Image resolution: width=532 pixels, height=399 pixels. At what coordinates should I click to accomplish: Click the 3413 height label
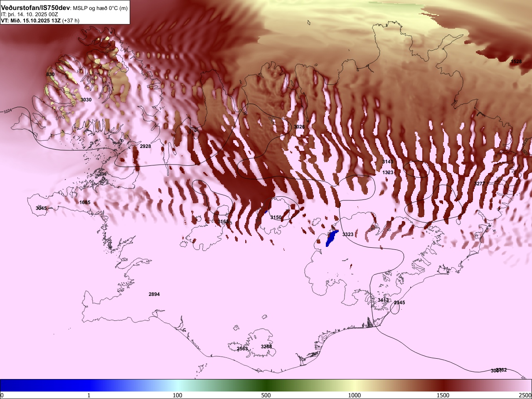(383, 300)
